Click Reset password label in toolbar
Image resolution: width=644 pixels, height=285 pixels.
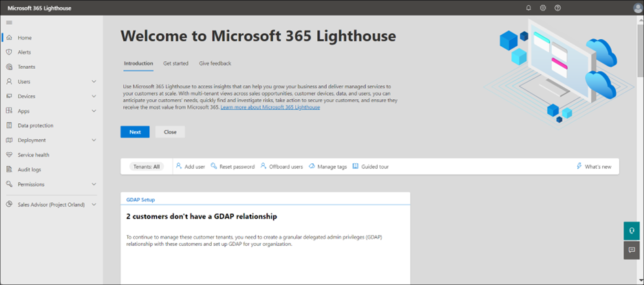pyautogui.click(x=237, y=167)
